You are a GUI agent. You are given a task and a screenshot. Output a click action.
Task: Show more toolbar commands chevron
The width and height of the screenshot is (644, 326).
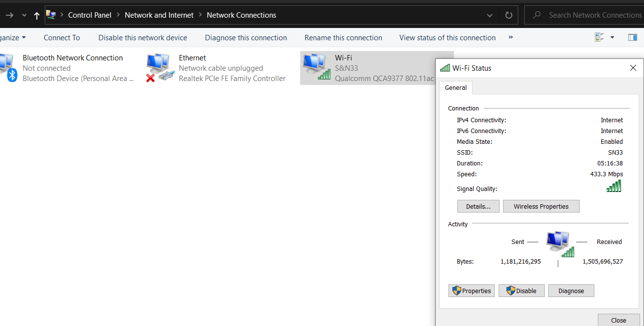point(511,37)
